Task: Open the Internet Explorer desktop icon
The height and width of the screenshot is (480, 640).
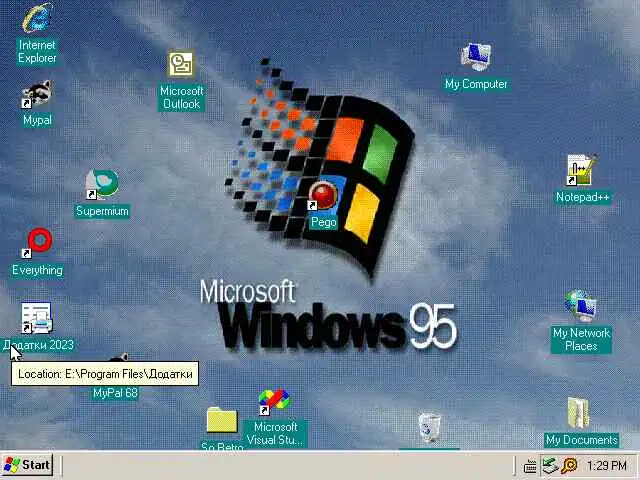Action: coord(37,18)
